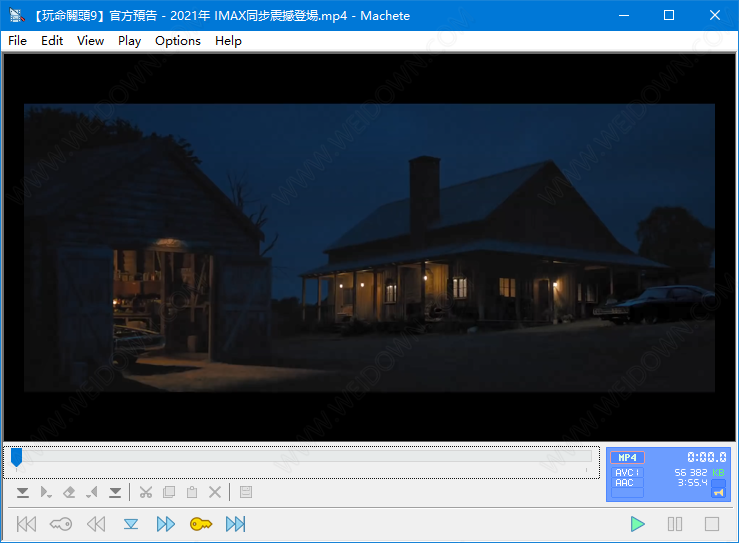The height and width of the screenshot is (543, 739).
Task: Click the 3:55.4 duration readout
Action: 692,483
